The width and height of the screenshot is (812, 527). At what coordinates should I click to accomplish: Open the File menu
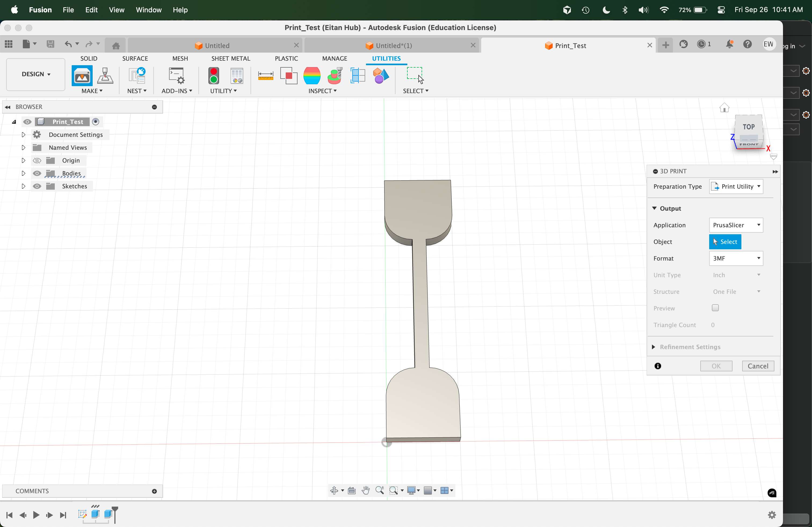(68, 10)
